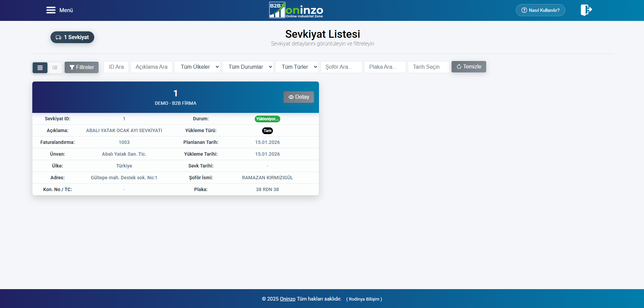
Task: Follow the Oninzo footer link
Action: click(x=287, y=299)
